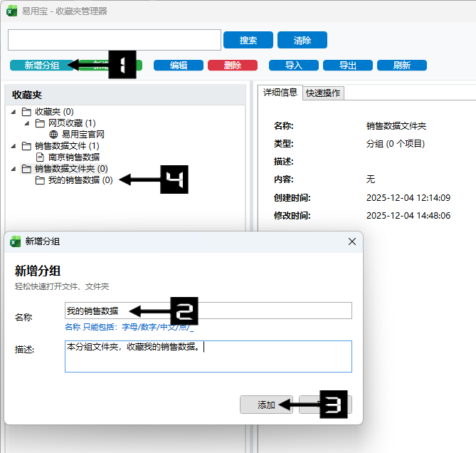
Task: Close the 新增分组 dialog with X
Action: click(x=351, y=241)
